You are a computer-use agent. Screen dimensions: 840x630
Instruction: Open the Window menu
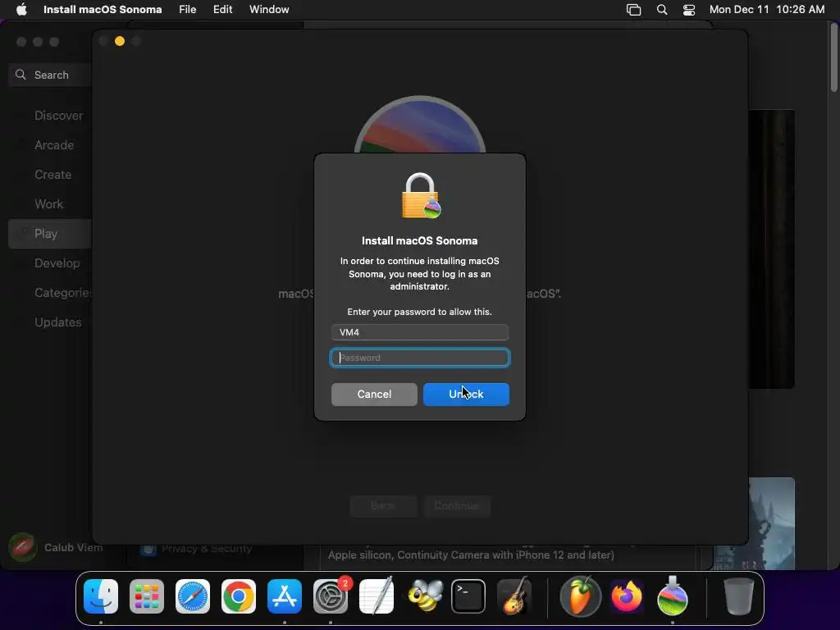269,10
